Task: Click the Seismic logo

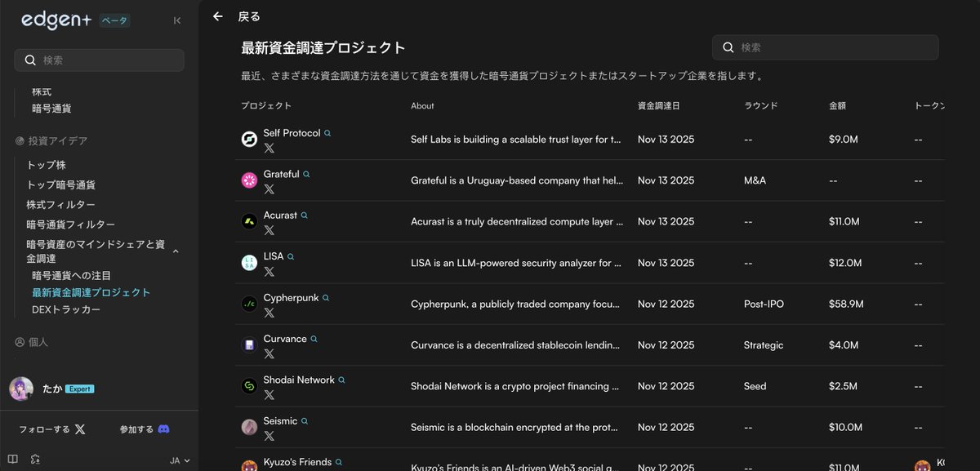Action: [x=249, y=427]
